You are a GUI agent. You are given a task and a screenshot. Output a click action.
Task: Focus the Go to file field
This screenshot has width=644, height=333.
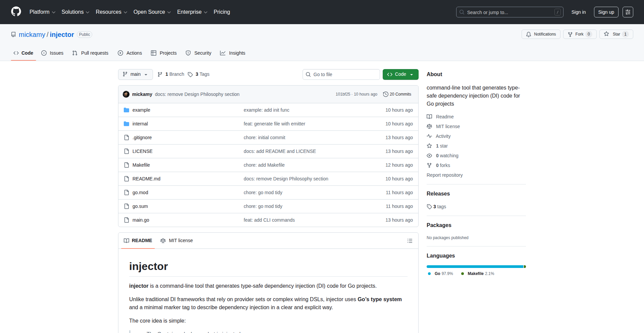click(341, 74)
